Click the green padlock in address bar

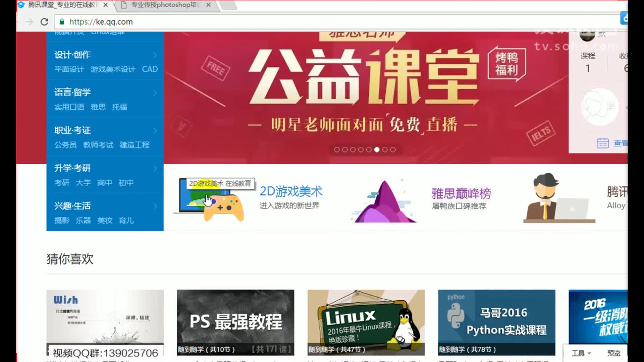point(62,22)
